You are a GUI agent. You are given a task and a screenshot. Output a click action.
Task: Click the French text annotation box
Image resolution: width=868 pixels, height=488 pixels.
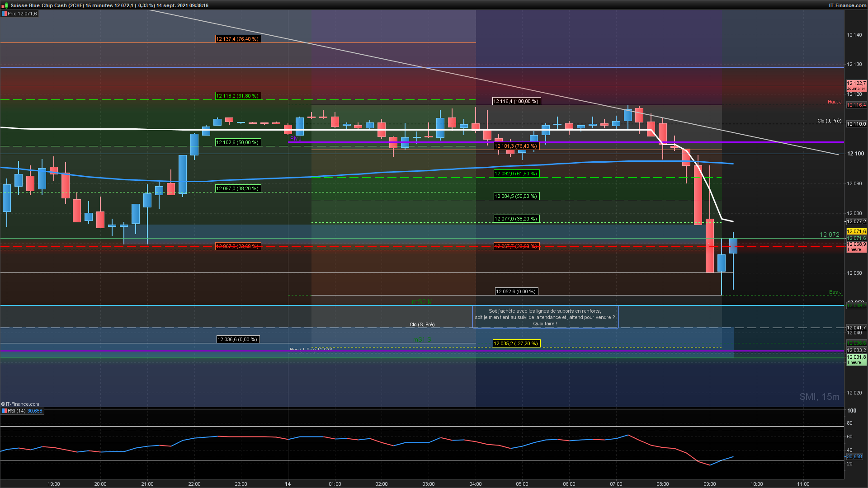pyautogui.click(x=545, y=317)
